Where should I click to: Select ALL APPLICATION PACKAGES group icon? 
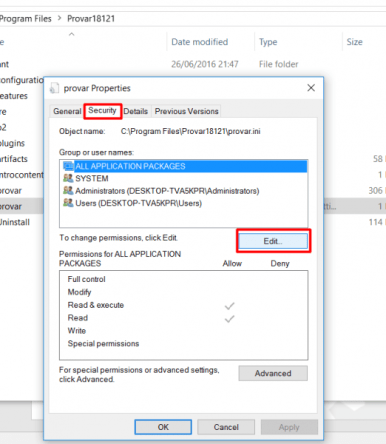click(68, 166)
